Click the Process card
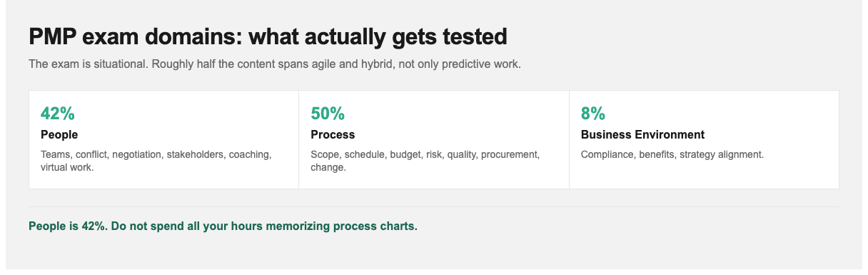 (434, 139)
